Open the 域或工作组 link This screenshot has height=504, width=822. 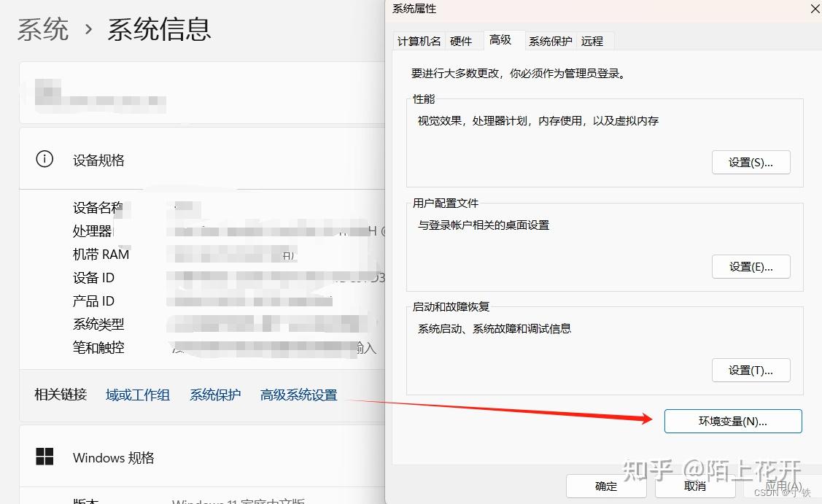click(137, 395)
